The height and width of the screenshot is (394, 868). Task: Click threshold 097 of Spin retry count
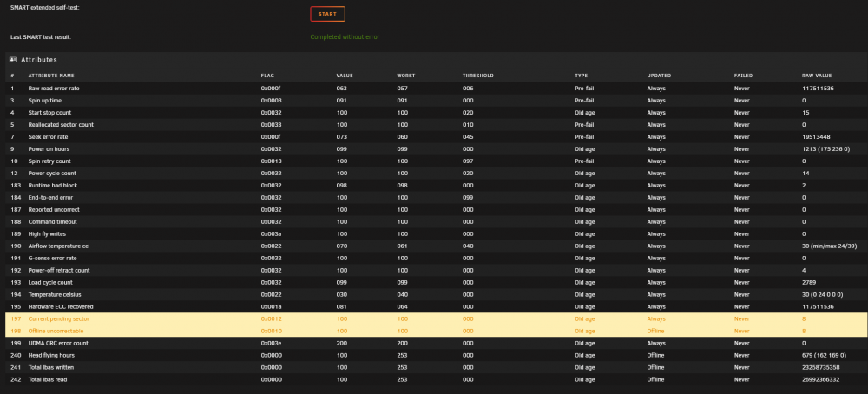point(468,161)
